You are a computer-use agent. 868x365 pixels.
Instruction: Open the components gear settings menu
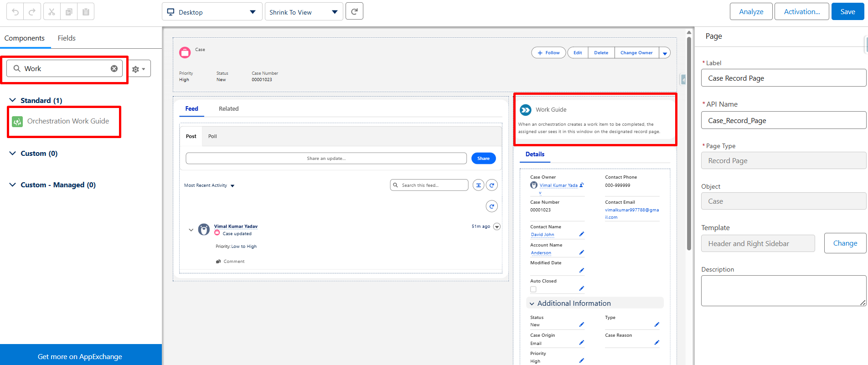[138, 69]
